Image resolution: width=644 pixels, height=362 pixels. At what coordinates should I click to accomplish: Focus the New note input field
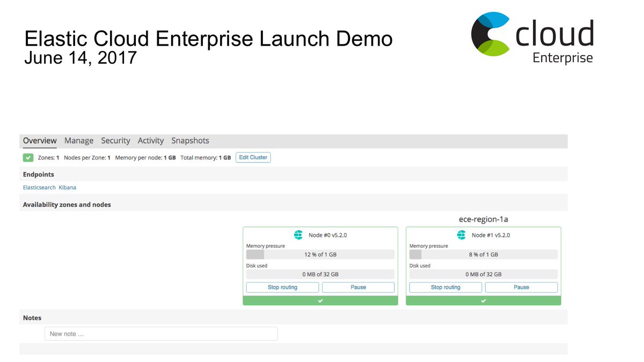[x=161, y=334]
